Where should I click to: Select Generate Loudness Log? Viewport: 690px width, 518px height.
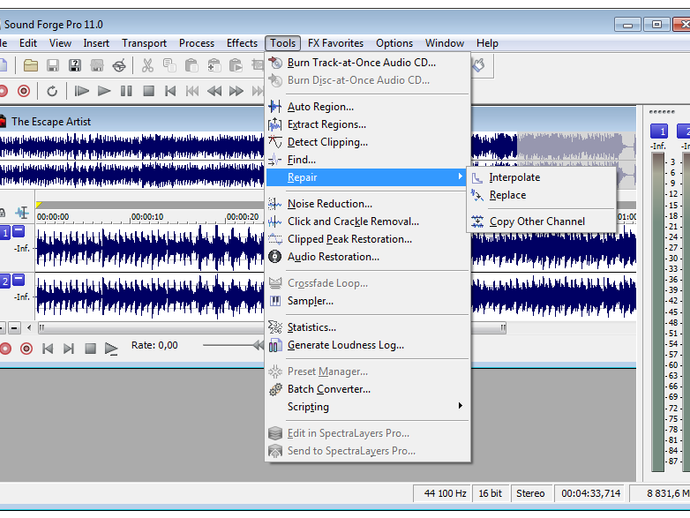(368, 345)
